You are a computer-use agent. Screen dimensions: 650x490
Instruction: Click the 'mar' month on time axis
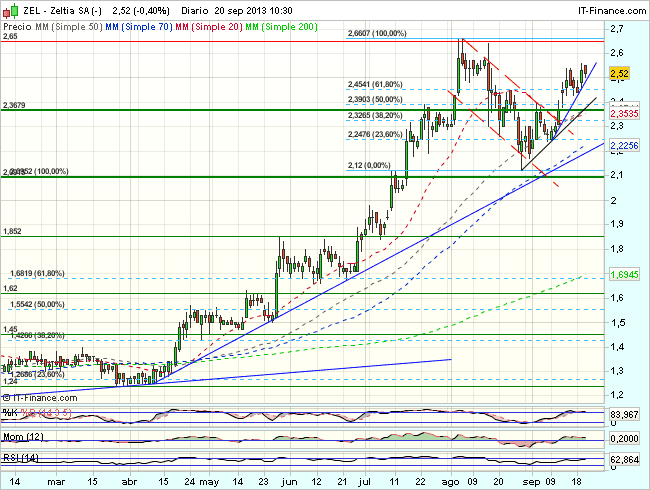(56, 482)
